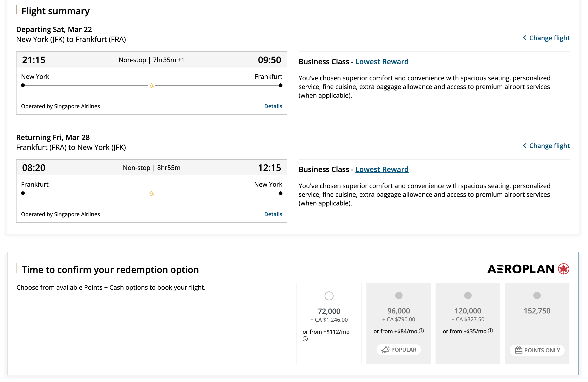This screenshot has height=382, width=588.
Task: Open the Lowest Reward link for the returning flight
Action: click(x=382, y=169)
